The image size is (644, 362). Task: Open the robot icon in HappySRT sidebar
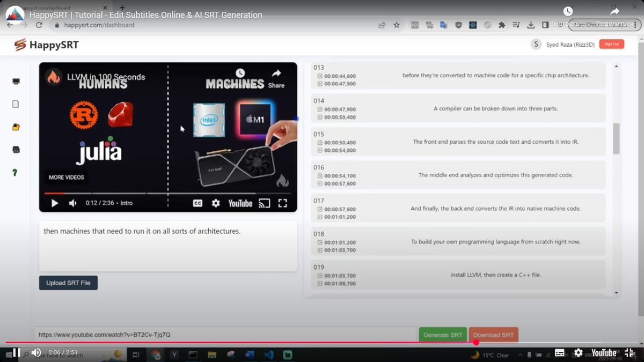click(16, 150)
